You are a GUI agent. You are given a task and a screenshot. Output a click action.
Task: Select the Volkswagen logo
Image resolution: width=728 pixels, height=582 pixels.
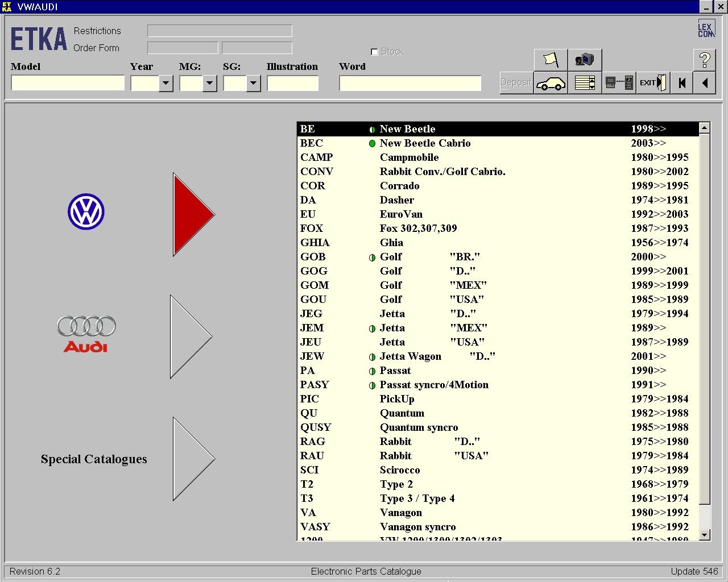[86, 212]
